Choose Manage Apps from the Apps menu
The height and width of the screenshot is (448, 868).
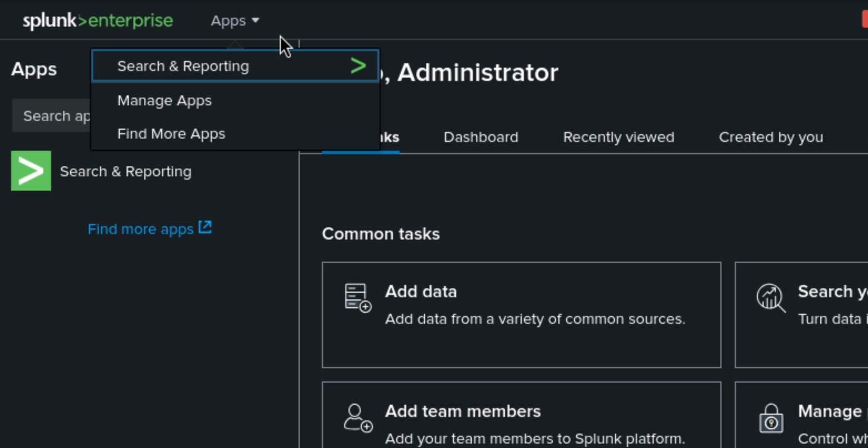click(x=164, y=101)
